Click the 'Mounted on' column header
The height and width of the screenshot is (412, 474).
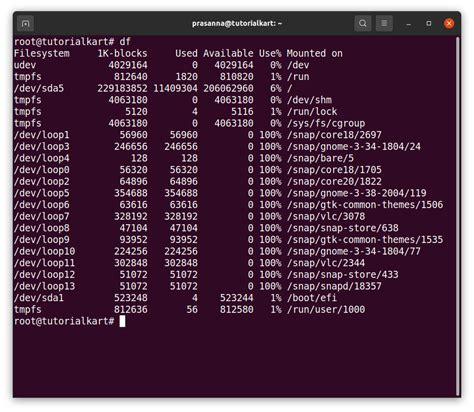[315, 53]
